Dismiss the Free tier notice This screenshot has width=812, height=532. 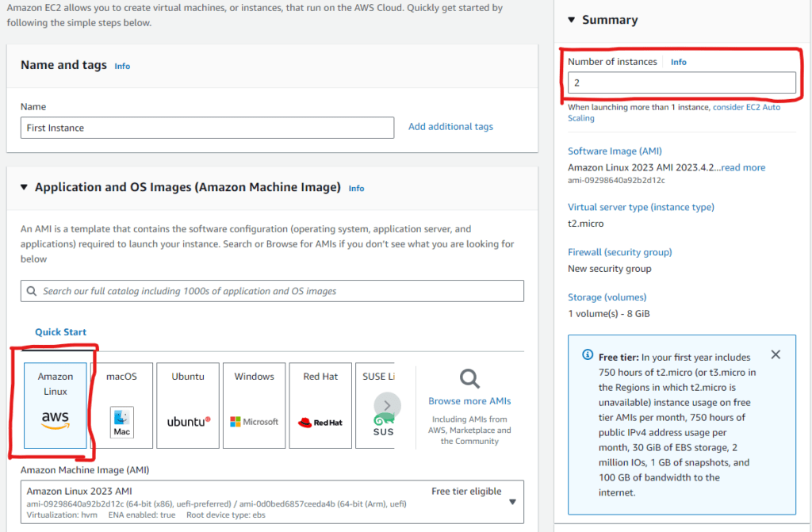click(x=776, y=355)
